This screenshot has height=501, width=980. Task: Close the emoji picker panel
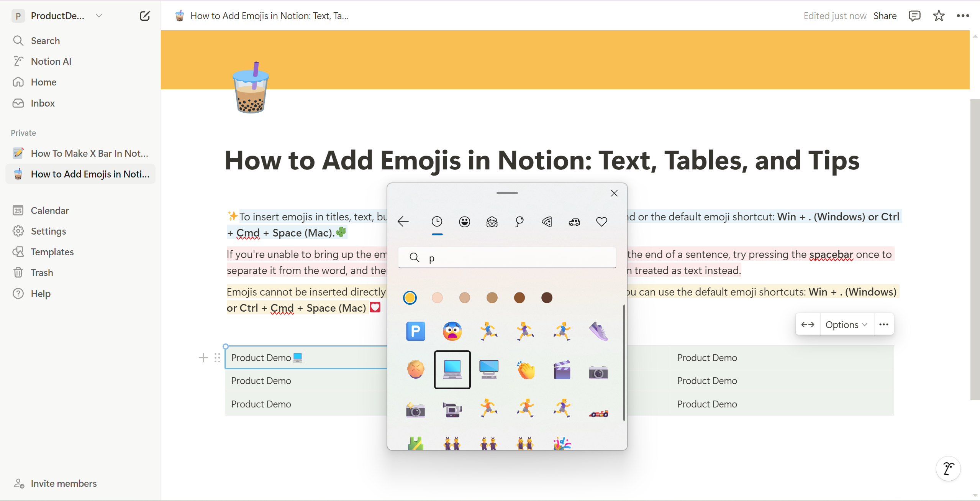[614, 193]
